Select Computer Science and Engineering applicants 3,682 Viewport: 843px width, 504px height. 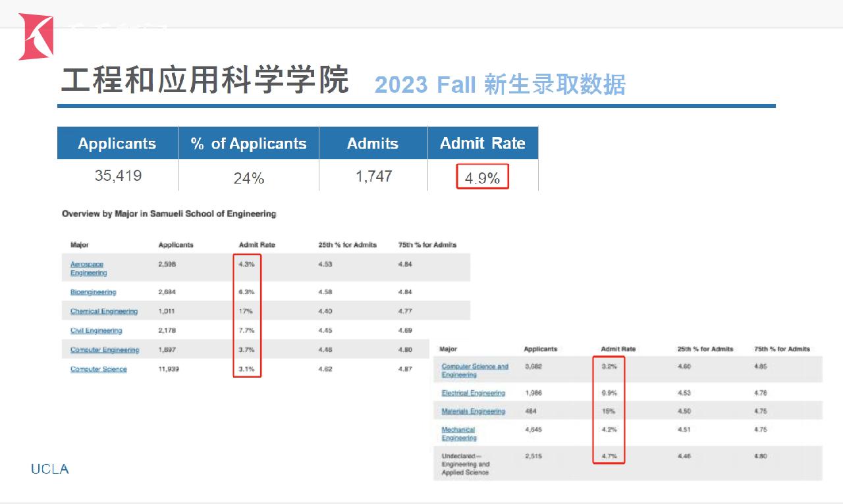pos(533,366)
